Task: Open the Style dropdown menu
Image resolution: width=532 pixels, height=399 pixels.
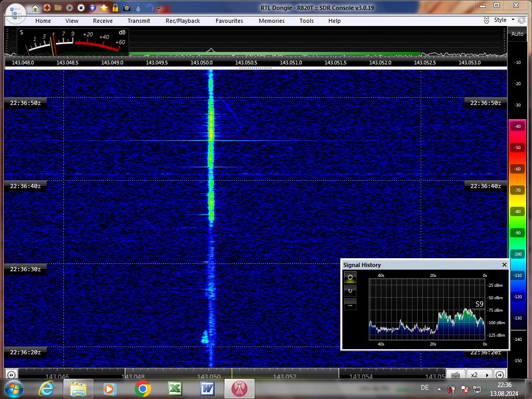Action: [x=504, y=20]
